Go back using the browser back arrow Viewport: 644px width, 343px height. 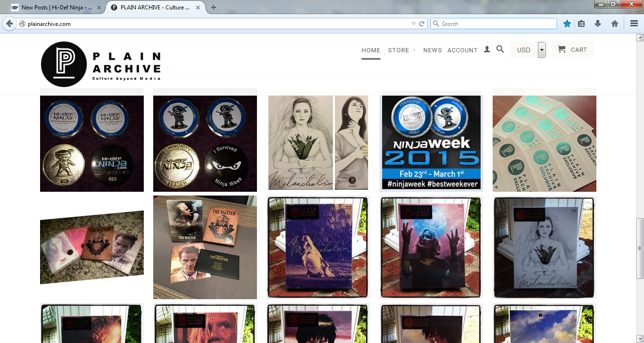point(9,24)
